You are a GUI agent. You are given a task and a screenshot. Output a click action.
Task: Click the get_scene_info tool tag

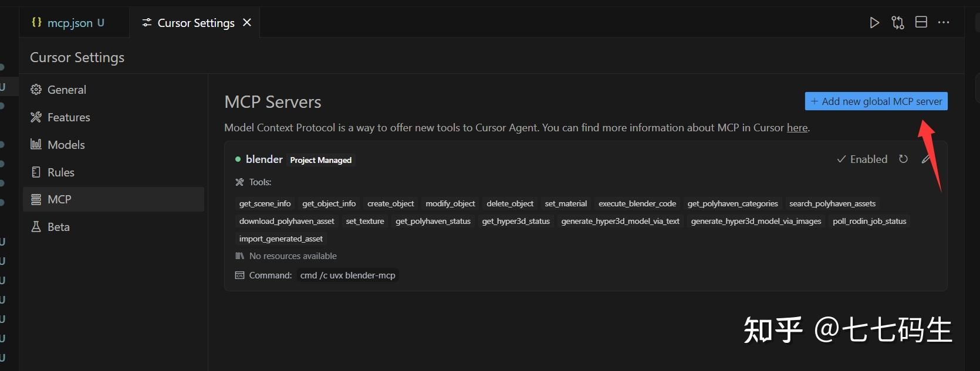pyautogui.click(x=265, y=203)
